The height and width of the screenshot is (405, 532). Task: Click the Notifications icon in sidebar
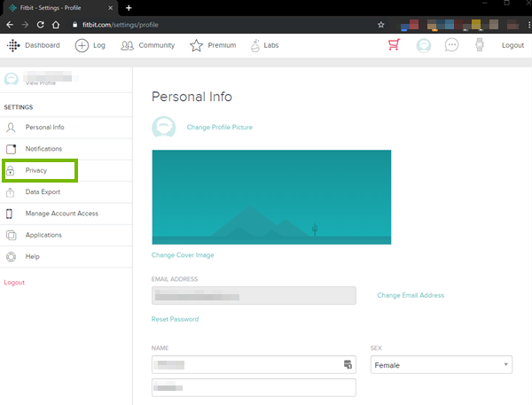[12, 149]
